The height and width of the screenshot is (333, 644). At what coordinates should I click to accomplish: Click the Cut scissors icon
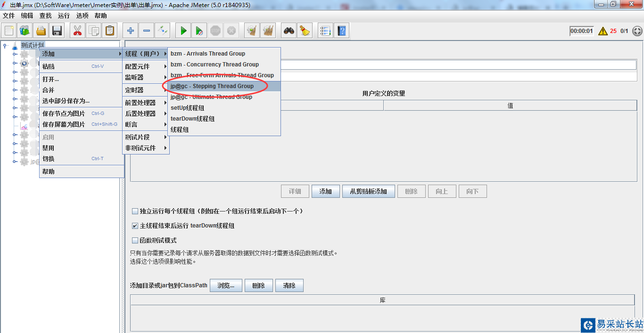click(78, 31)
